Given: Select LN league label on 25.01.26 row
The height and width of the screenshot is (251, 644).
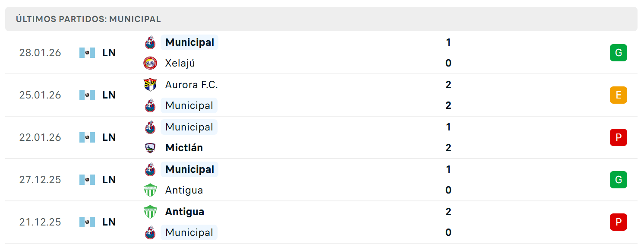Looking at the screenshot, I should coord(109,95).
